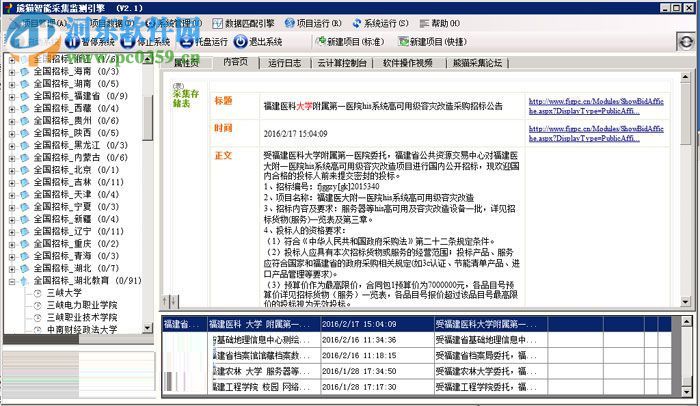The height and width of the screenshot is (406, 700).
Task: Click the 新建项目 (标准) icon
Action: point(321,42)
